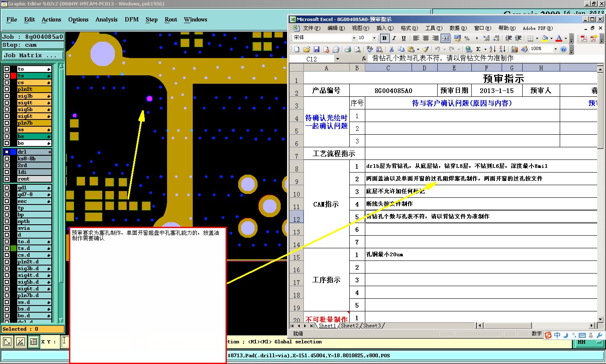Tick the checkbox for layer to
This screenshot has height=364, width=606.
[7, 69]
